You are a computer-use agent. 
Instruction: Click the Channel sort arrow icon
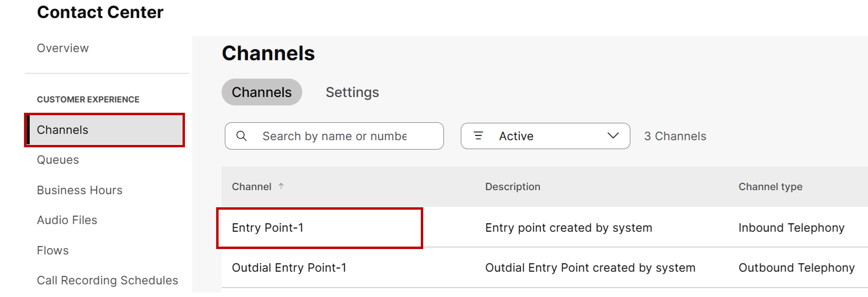(281, 186)
